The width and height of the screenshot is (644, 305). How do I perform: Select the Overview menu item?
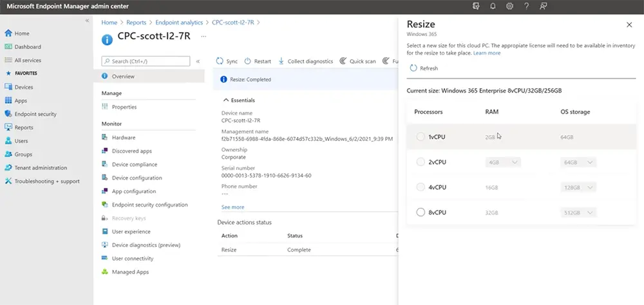(149, 77)
